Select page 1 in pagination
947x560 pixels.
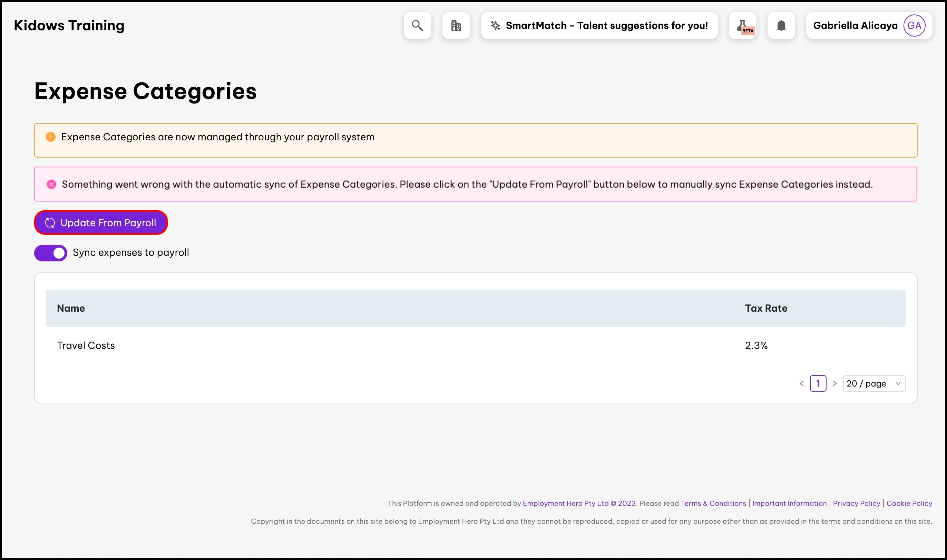tap(818, 383)
